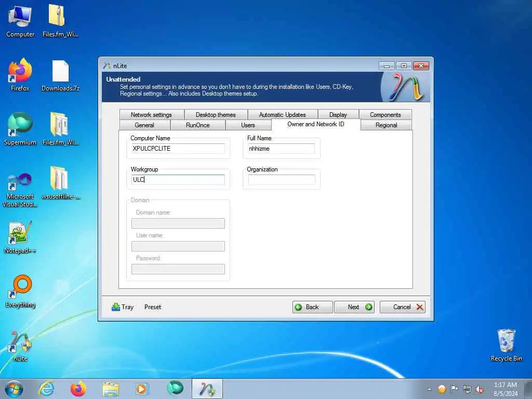The height and width of the screenshot is (399, 532).
Task: Click the Workgroup input field
Action: pos(178,180)
